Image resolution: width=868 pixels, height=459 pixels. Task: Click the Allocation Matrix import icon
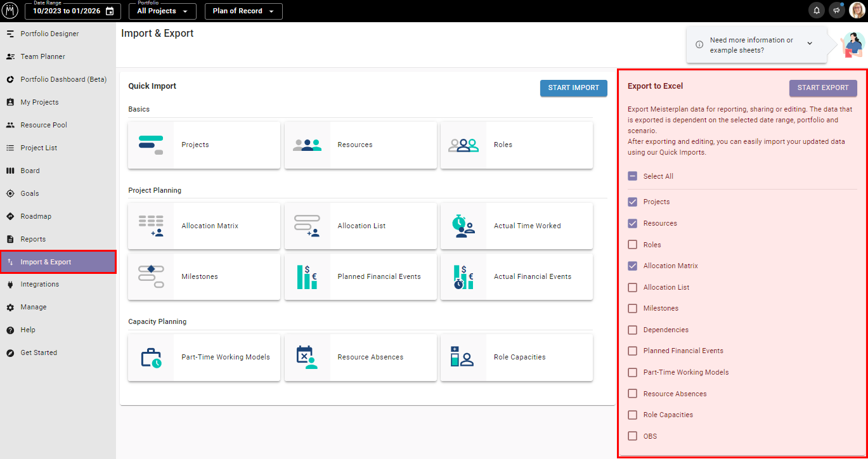tap(151, 226)
